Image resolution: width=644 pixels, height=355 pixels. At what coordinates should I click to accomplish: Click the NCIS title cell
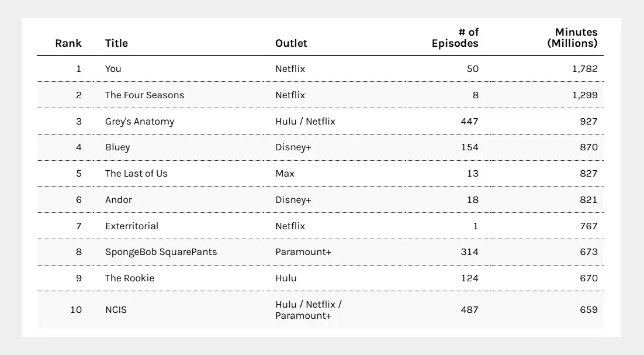coord(116,310)
